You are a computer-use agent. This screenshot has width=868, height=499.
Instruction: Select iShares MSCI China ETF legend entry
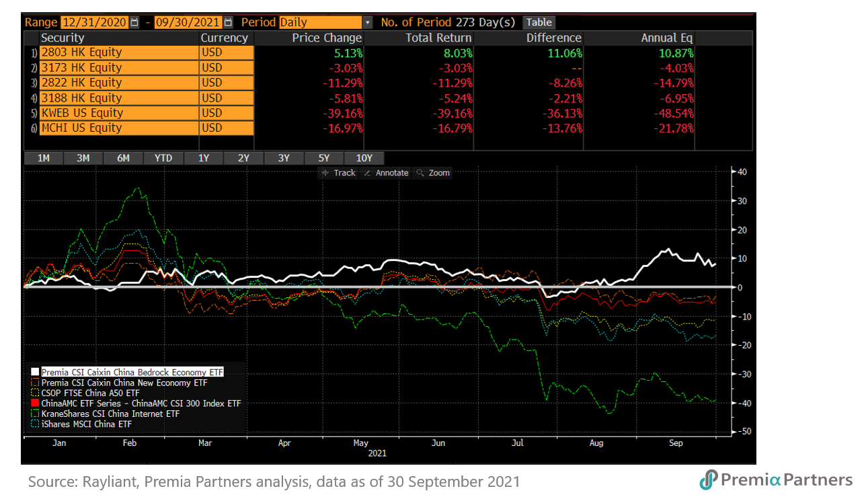pyautogui.click(x=87, y=424)
